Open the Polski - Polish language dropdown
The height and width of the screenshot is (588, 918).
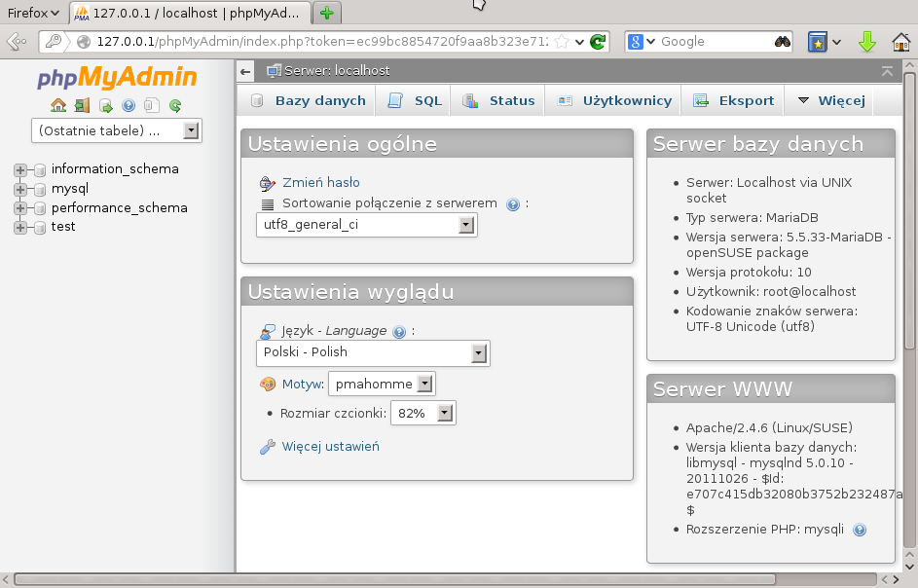pyautogui.click(x=373, y=352)
